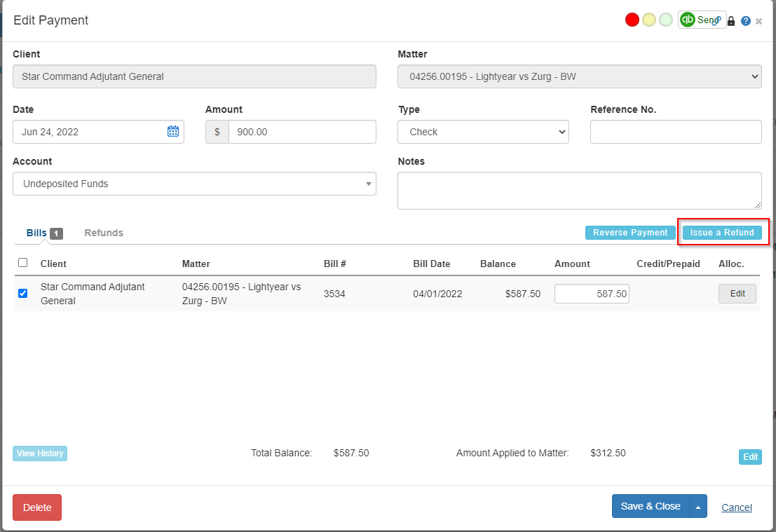Open the Matter dropdown
Viewport: 776px width, 532px height.
(580, 76)
